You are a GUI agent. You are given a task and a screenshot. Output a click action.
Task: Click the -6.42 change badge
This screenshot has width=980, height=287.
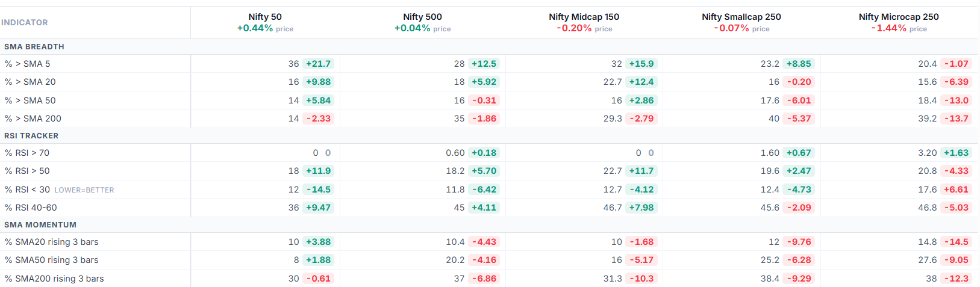click(x=484, y=190)
